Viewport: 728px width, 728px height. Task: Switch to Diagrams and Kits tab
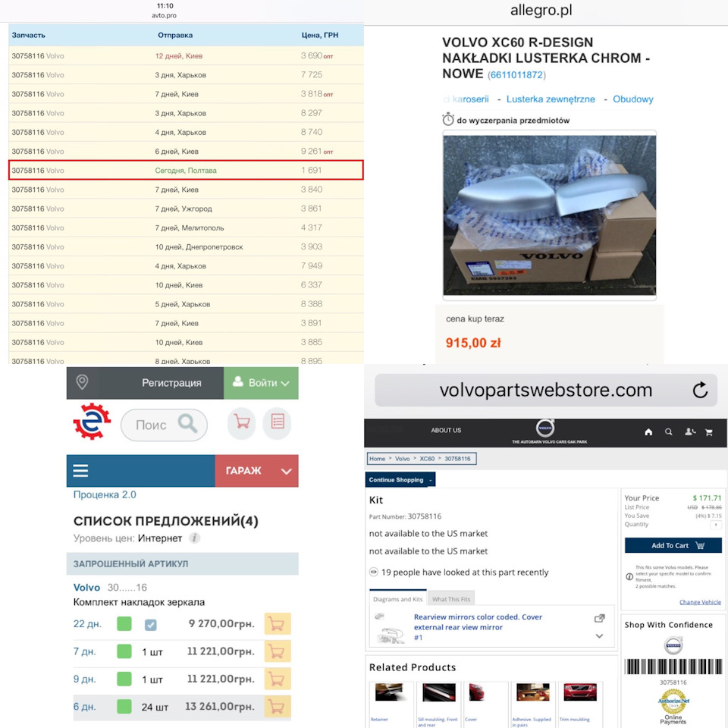point(398,599)
